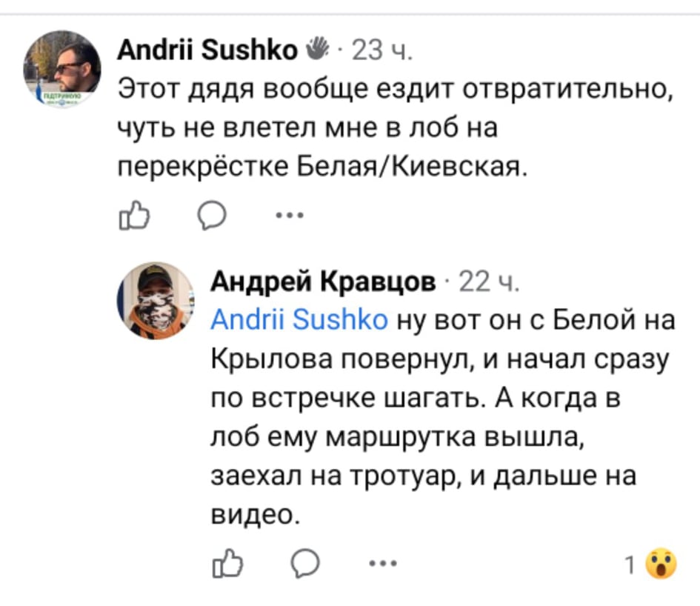Open Андрей Кравцов's masked profile picture

click(x=155, y=300)
